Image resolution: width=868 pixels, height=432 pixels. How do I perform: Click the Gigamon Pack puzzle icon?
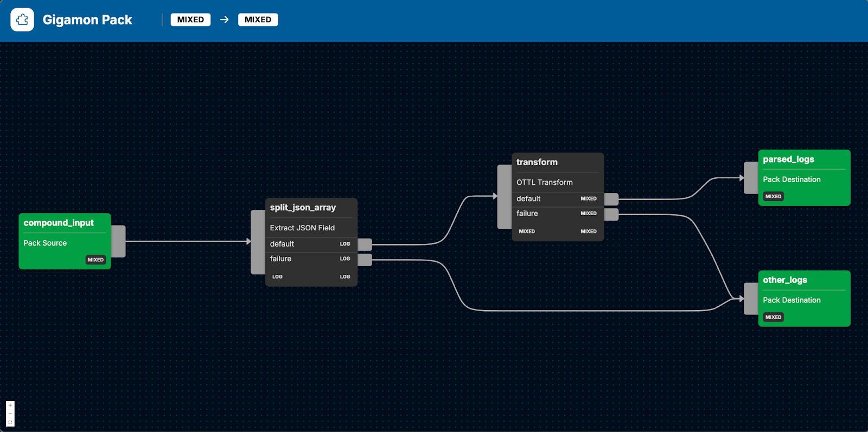[22, 20]
